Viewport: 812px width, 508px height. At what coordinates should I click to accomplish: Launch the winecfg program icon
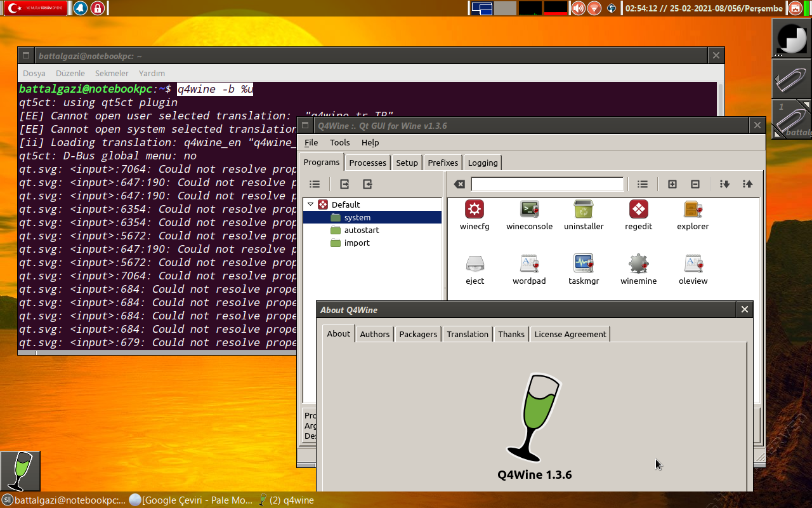475,215
